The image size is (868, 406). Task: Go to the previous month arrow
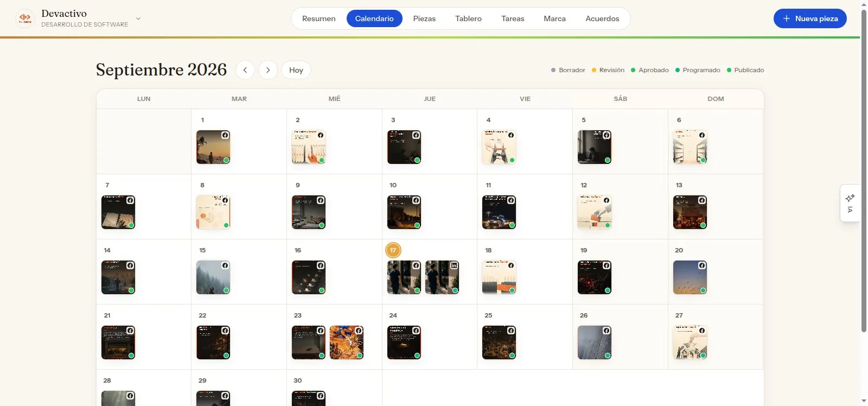tap(245, 70)
